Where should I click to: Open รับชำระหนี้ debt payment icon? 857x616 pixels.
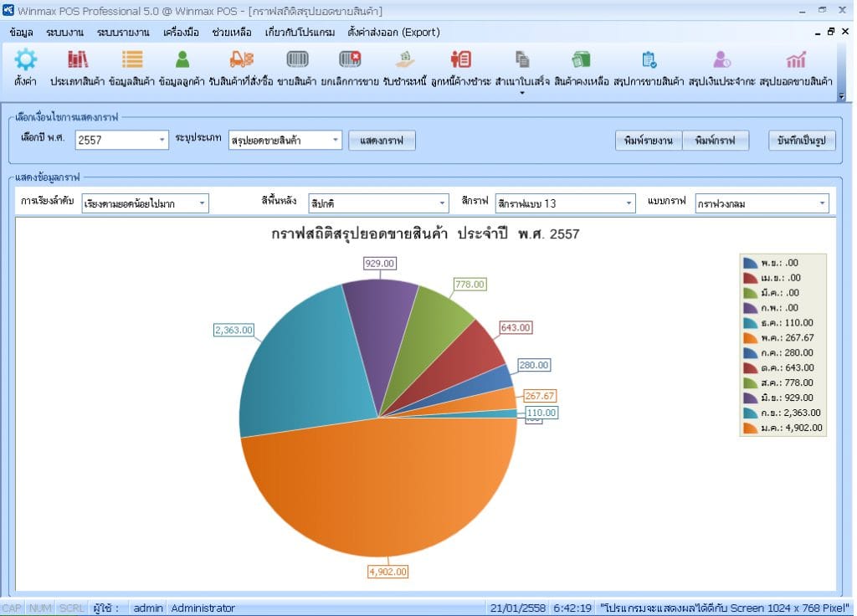click(x=405, y=59)
